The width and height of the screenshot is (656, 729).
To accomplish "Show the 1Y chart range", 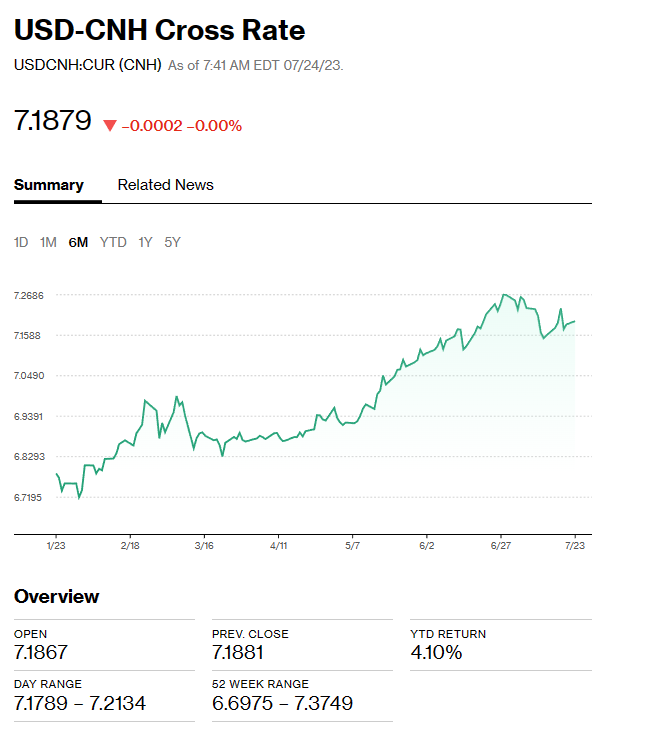I will click(145, 242).
